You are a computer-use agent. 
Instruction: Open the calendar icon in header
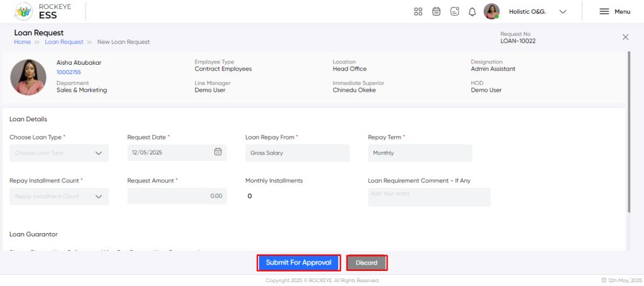click(x=436, y=11)
